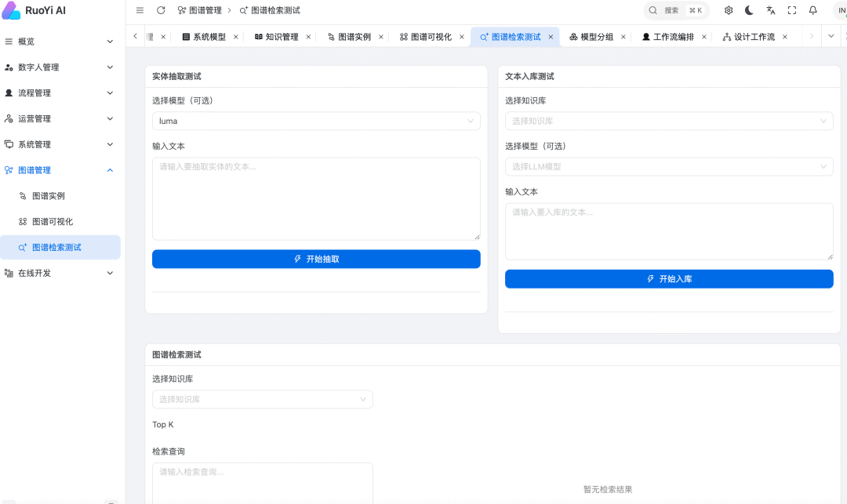
Task: Open 图谱可视化 in the sidebar
Action: (x=52, y=222)
